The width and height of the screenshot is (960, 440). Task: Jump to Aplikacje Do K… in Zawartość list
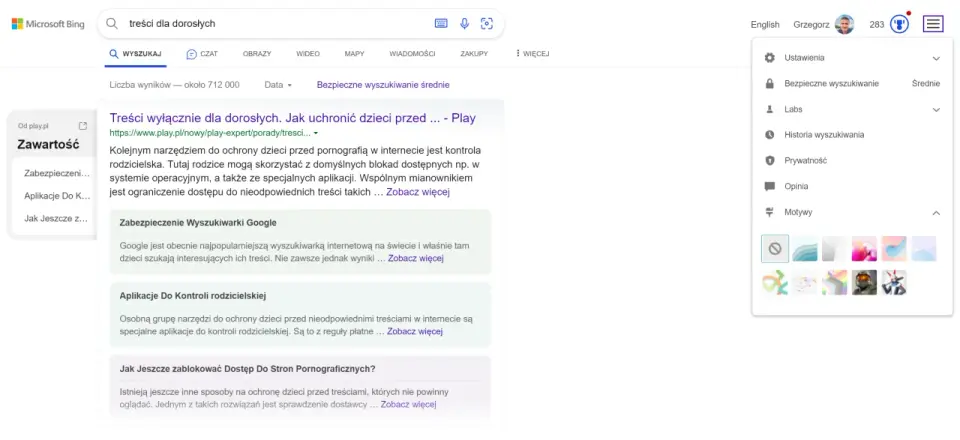57,196
